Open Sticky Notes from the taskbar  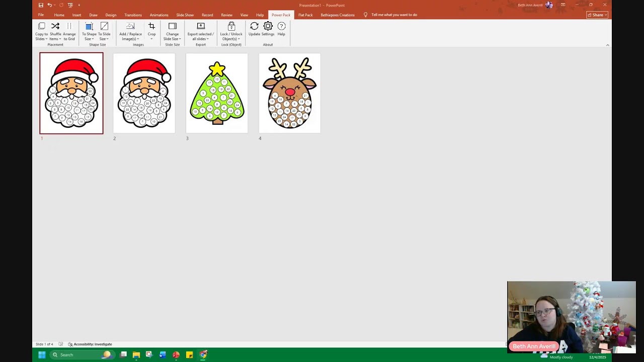(x=189, y=355)
